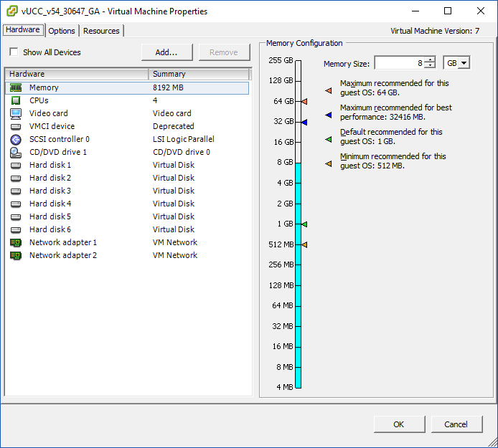Select the Memory row in hardware list
The image size is (498, 448).
(127, 88)
